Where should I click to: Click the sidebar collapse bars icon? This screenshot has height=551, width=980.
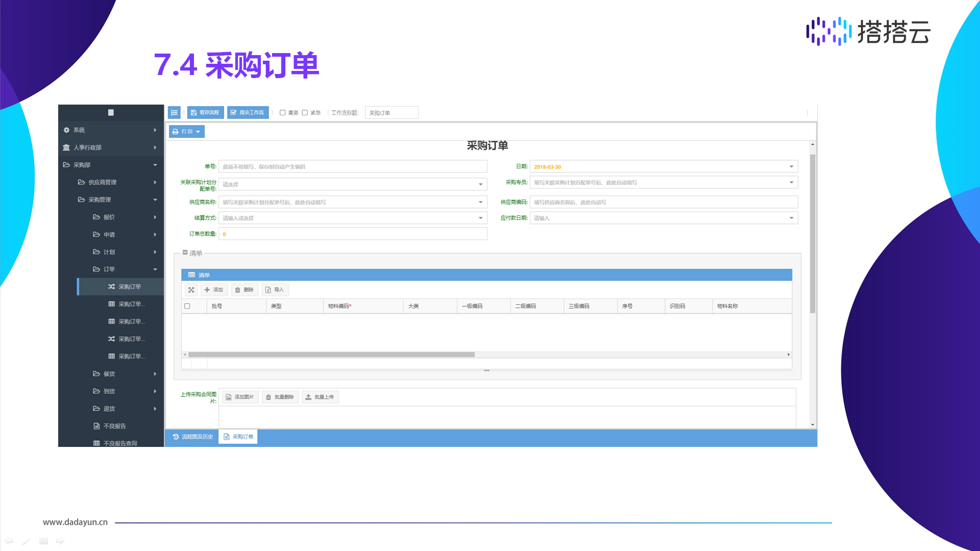[111, 113]
